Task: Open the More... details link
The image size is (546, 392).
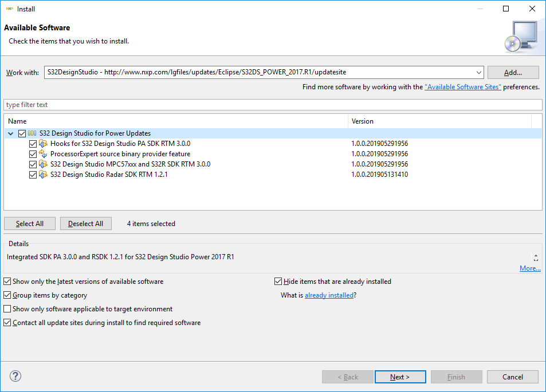Action: (x=530, y=268)
